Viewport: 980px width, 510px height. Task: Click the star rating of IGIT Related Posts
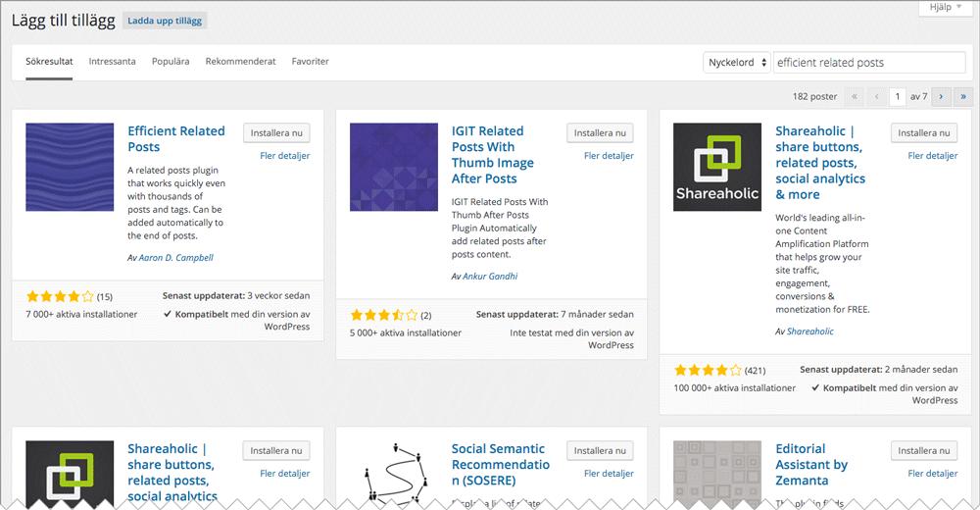(384, 316)
